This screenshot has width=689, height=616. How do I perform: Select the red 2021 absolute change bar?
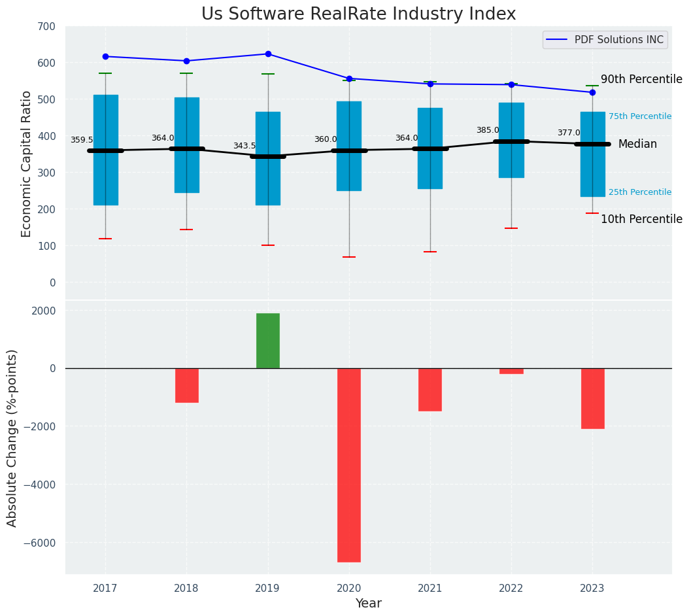click(430, 389)
